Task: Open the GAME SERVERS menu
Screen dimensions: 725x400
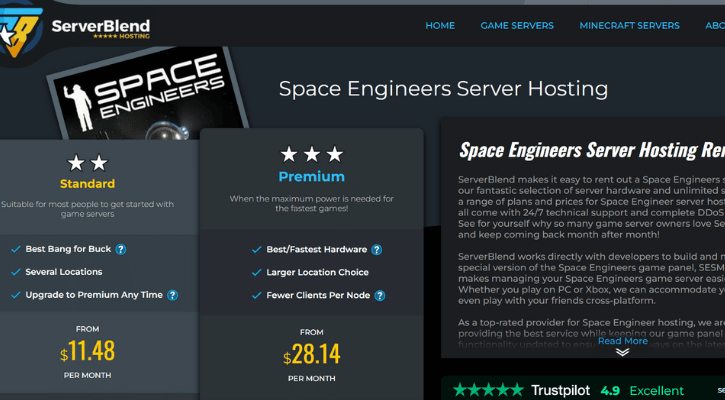Action: click(x=517, y=25)
